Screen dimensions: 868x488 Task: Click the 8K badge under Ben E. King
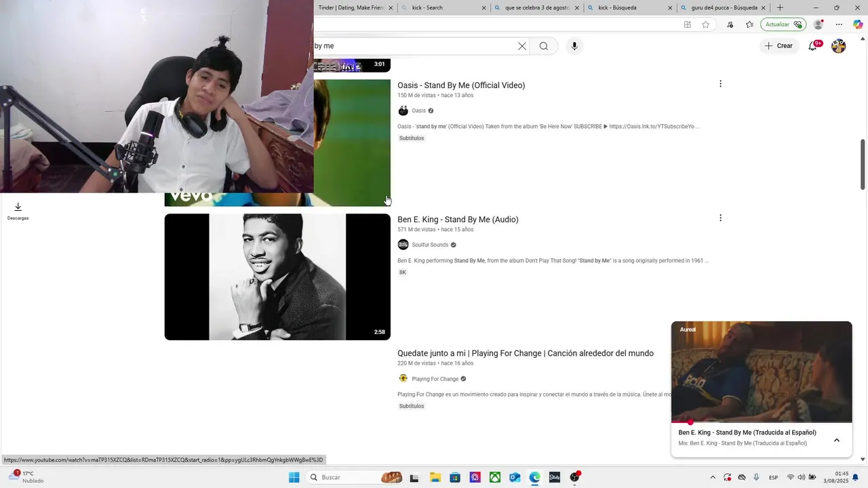pyautogui.click(x=403, y=272)
